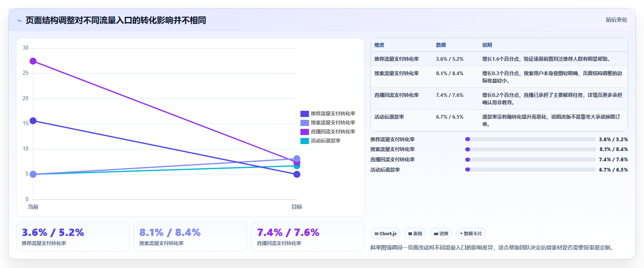Click table cell 搜索流量支付转化率
Screen dimensions: 644x268
click(x=397, y=73)
